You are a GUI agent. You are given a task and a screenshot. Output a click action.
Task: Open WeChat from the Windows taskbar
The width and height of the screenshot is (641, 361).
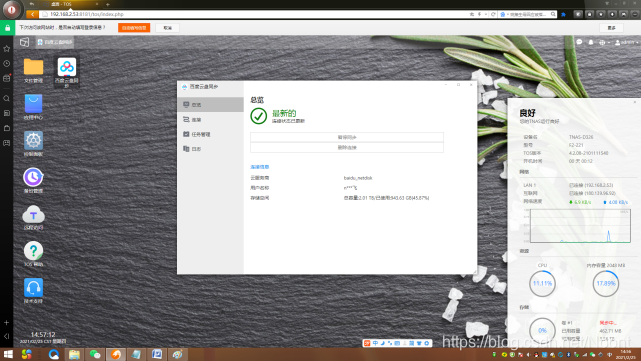click(95, 354)
